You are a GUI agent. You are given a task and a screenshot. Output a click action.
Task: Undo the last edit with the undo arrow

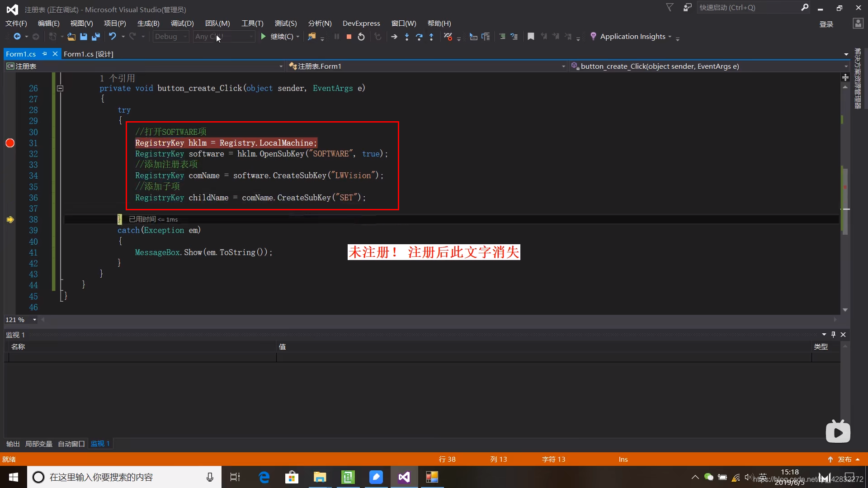(x=113, y=37)
